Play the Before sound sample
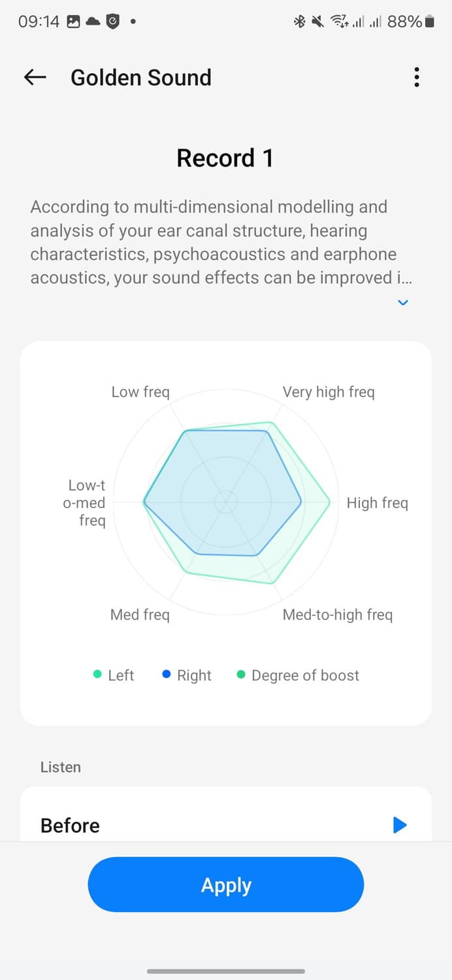452x980 pixels. point(400,825)
